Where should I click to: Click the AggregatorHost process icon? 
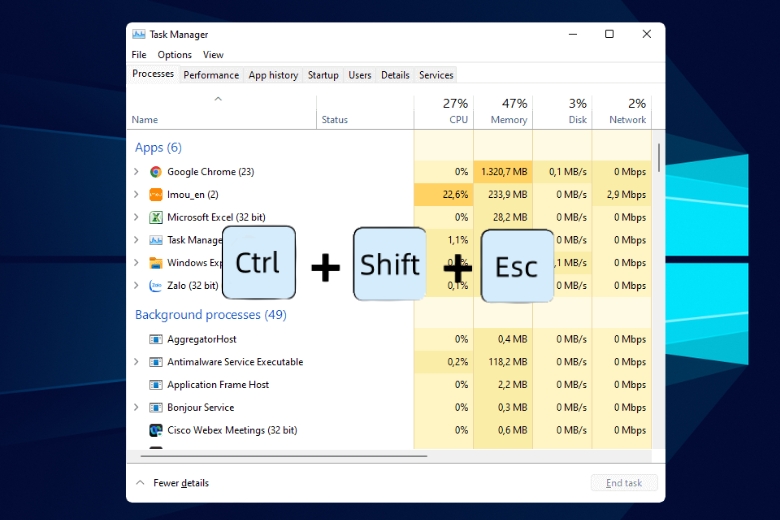coord(156,339)
